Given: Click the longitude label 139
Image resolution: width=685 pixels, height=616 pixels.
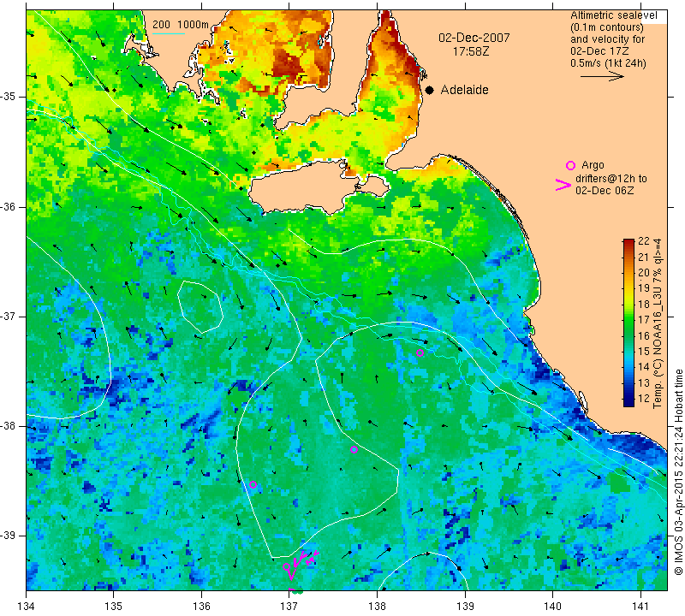Looking at the screenshot, I should tap(465, 606).
